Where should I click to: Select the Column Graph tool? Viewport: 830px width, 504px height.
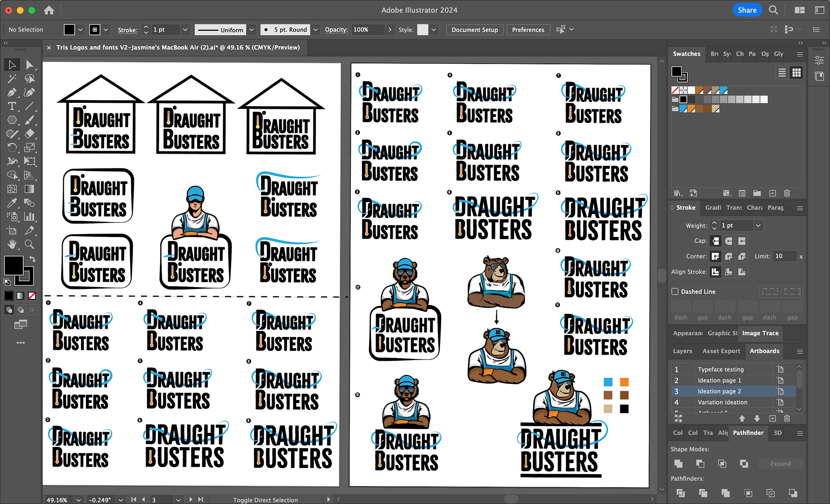point(29,217)
